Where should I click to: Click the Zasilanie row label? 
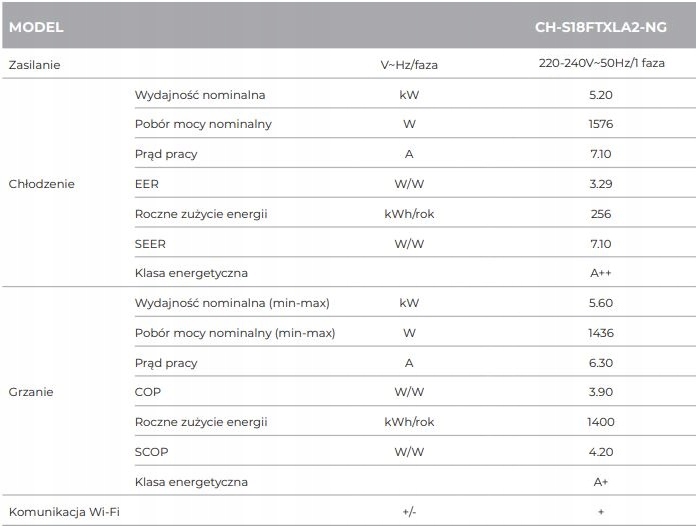pos(34,65)
